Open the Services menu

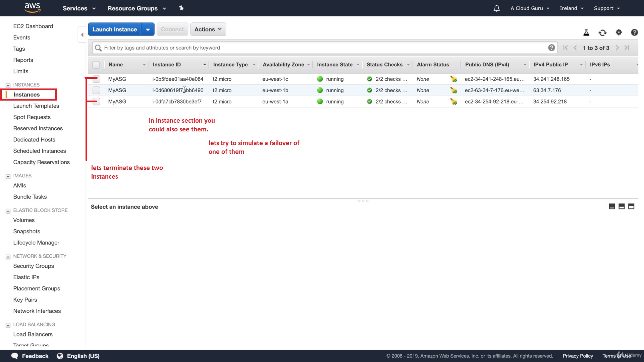(x=79, y=8)
